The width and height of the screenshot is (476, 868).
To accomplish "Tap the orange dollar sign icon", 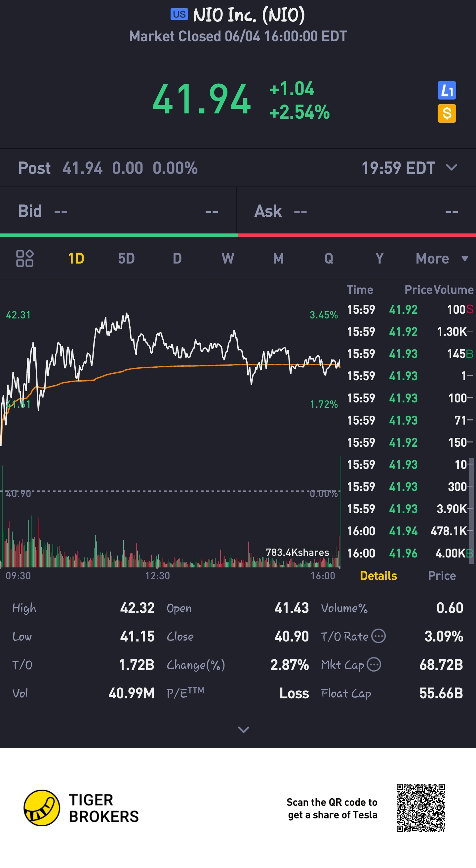I will coord(446,113).
